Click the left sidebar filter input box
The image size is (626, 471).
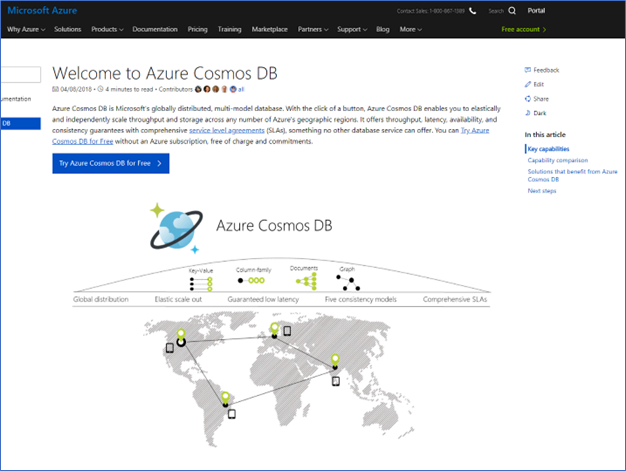click(20, 74)
